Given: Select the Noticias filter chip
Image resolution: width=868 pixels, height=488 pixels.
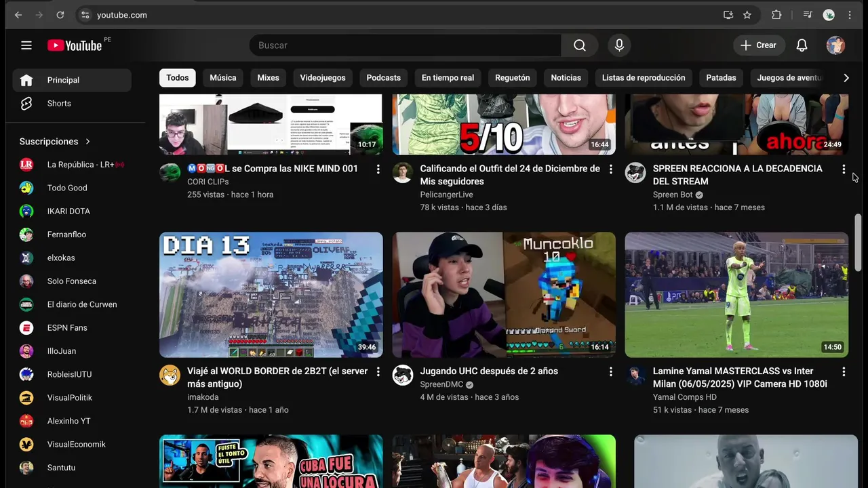Looking at the screenshot, I should pyautogui.click(x=566, y=78).
